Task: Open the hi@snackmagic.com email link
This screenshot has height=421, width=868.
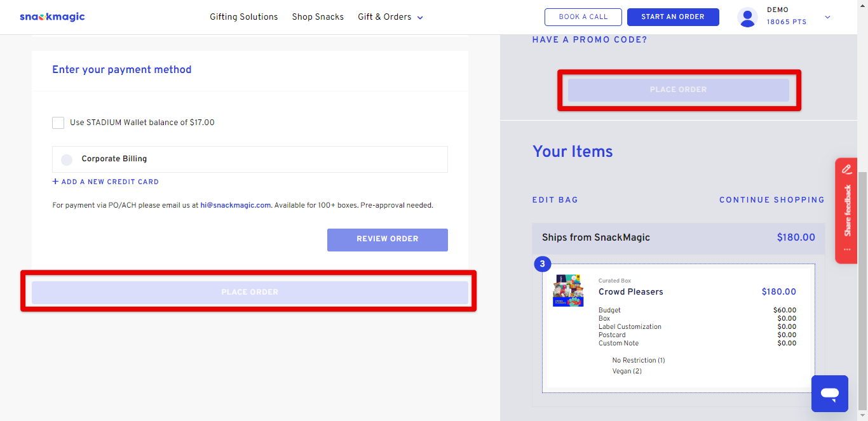Action: (236, 206)
